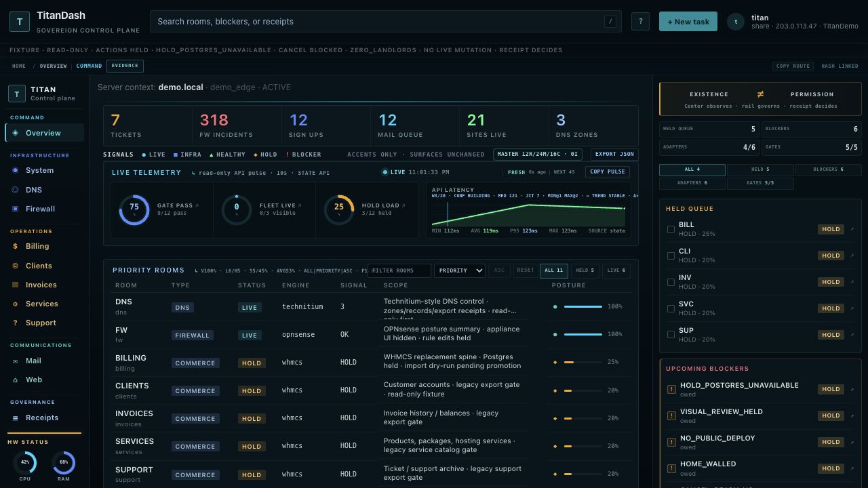
Task: Focus the rooms, blockers, receipts search
Action: pos(385,22)
